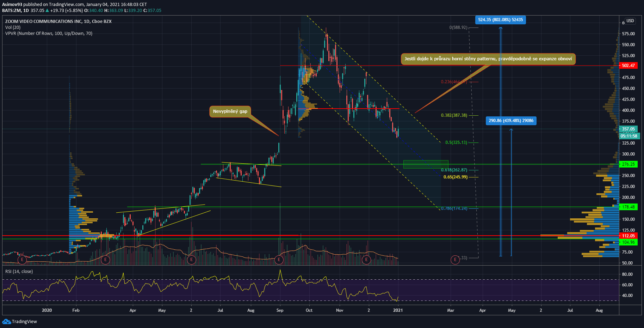Select the "Nevyplněný gap" callout annotation
The height and width of the screenshot is (328, 644).
pos(230,111)
